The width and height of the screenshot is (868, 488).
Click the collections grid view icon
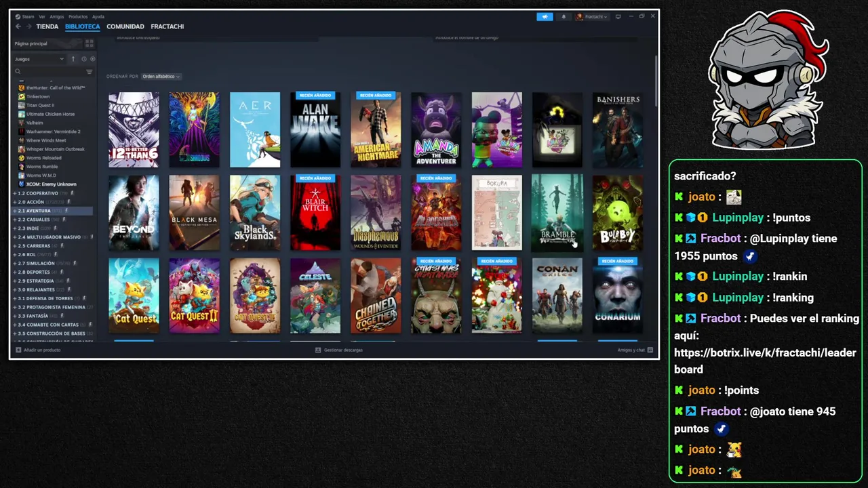pos(89,43)
